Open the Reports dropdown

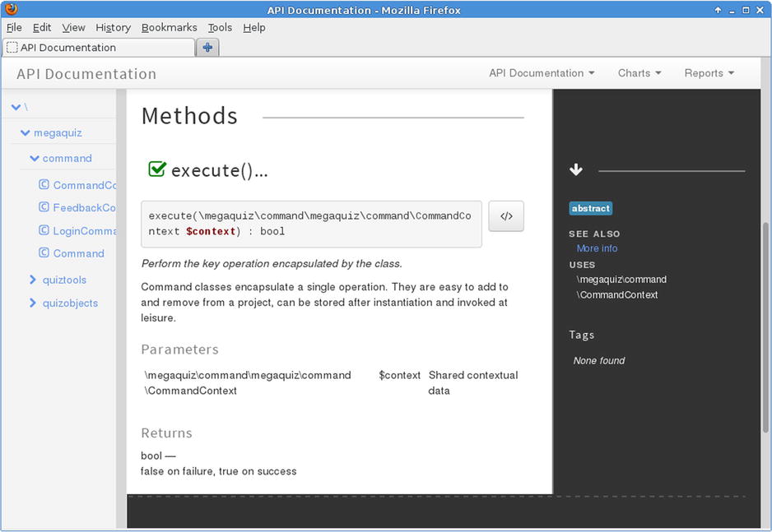(709, 73)
